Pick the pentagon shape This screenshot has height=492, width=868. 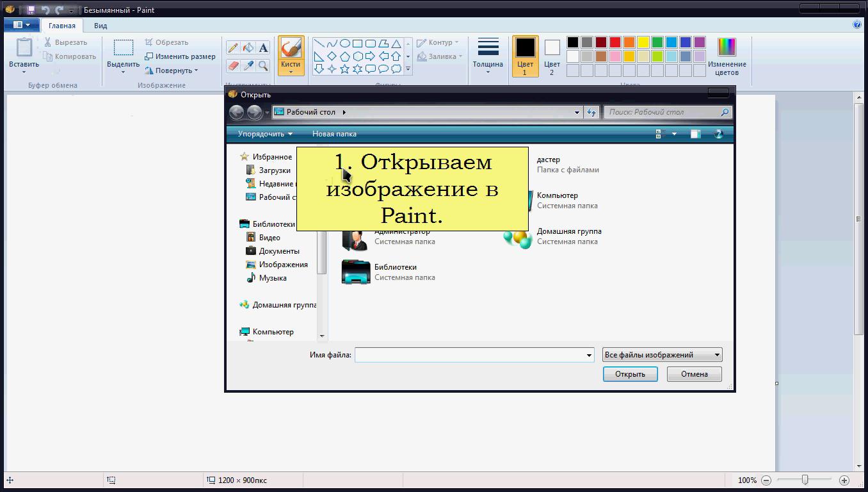344,56
